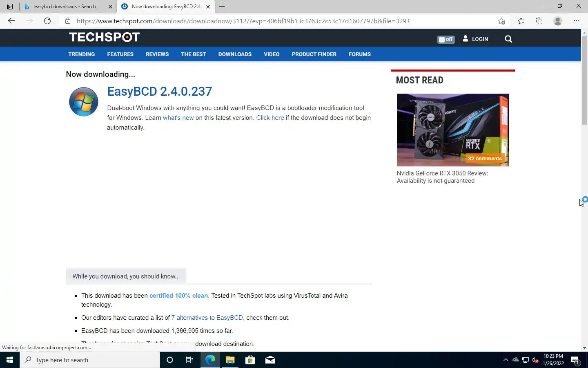Open the TRENDING menu item
This screenshot has width=588, height=368.
click(82, 54)
